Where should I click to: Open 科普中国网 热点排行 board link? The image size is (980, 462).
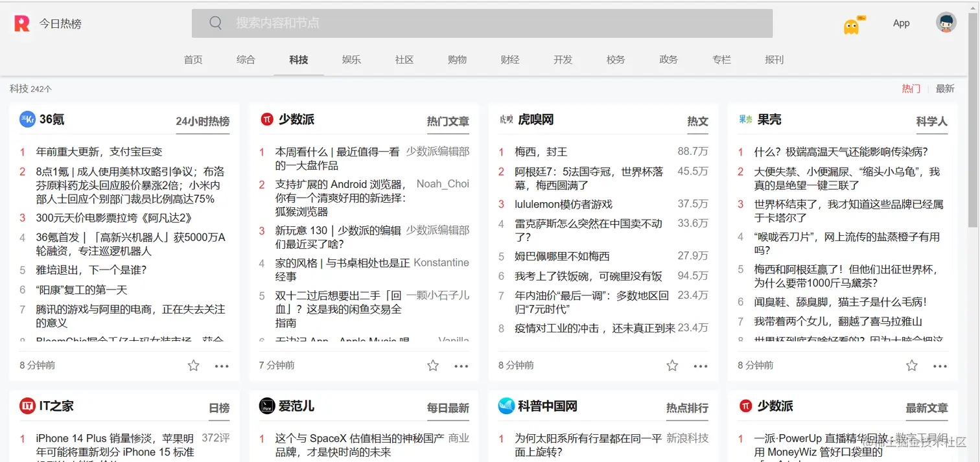687,408
